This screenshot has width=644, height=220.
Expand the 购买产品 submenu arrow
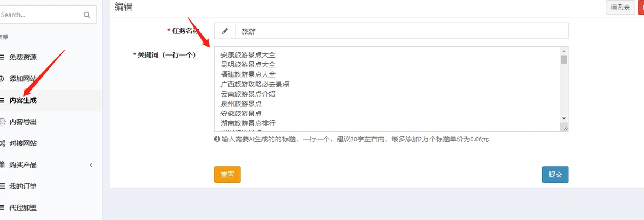pyautogui.click(x=91, y=165)
